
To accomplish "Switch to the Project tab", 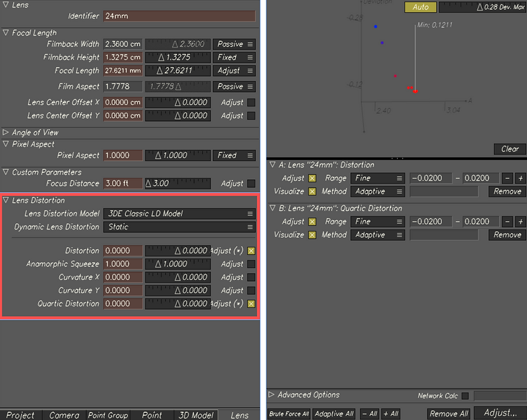I will pyautogui.click(x=21, y=415).
